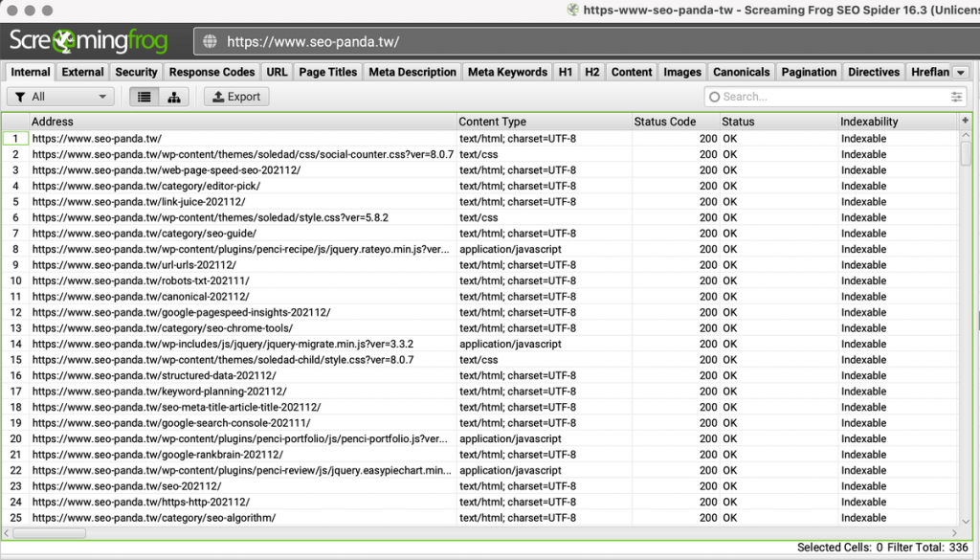Switch to tree view icon
Viewport: 980px width, 560px height.
click(174, 97)
